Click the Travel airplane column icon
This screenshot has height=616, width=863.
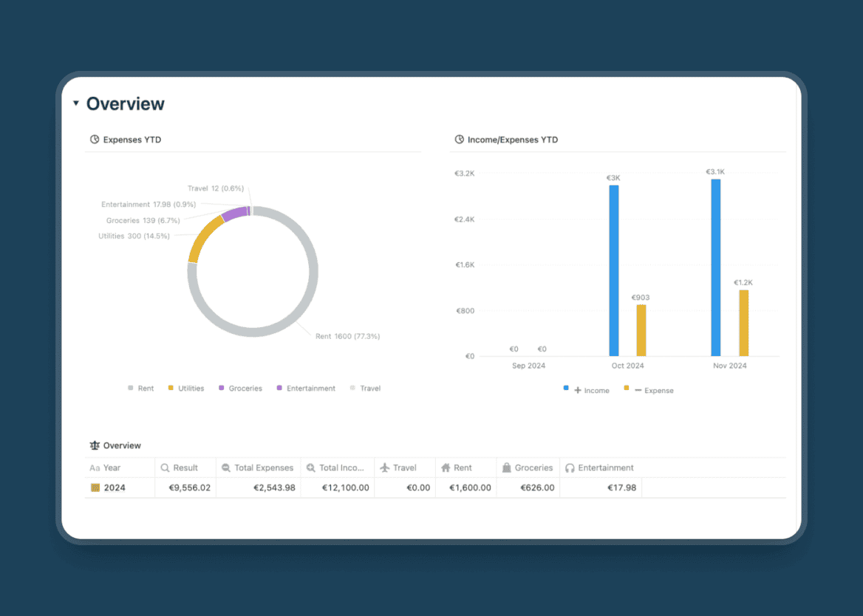(x=385, y=468)
